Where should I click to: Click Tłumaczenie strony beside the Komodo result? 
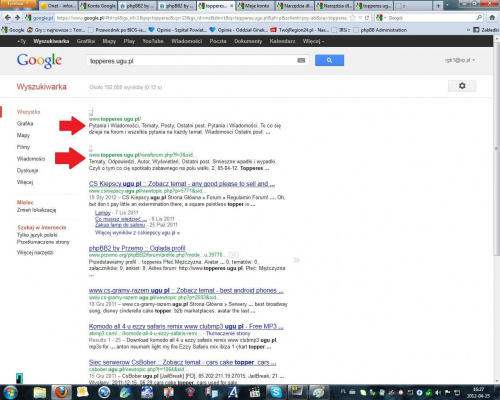(x=228, y=333)
